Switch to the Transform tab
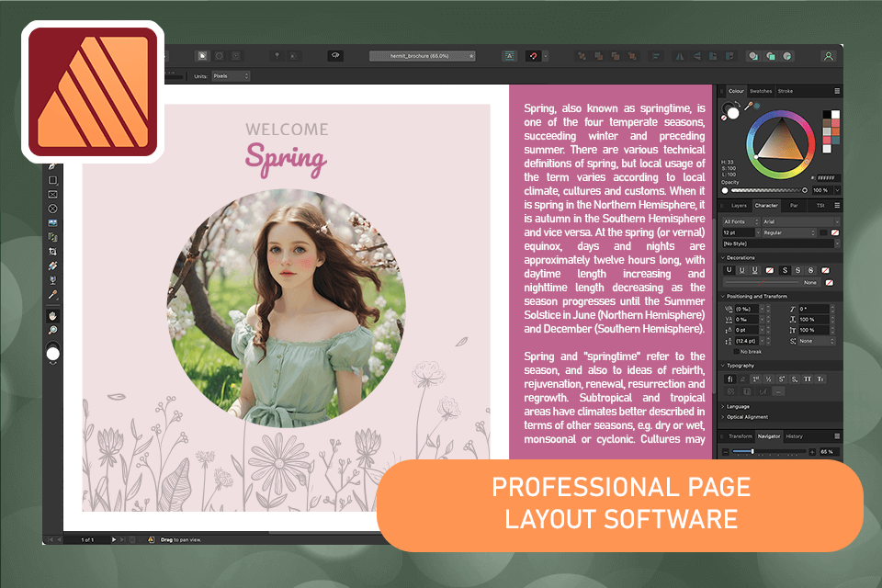882x588 pixels. pyautogui.click(x=741, y=436)
